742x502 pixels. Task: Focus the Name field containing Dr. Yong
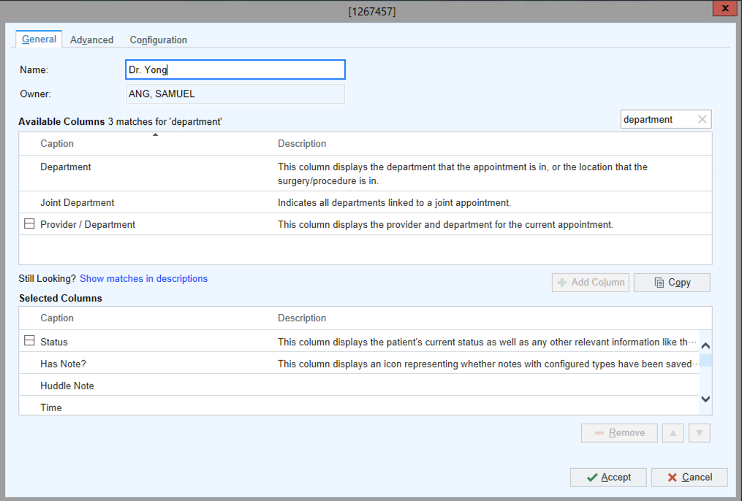coord(235,70)
